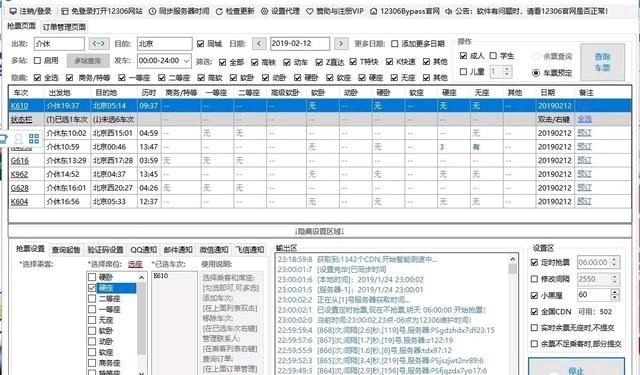Open 微信通知 tab
The width and height of the screenshot is (640, 375).
[213, 249]
